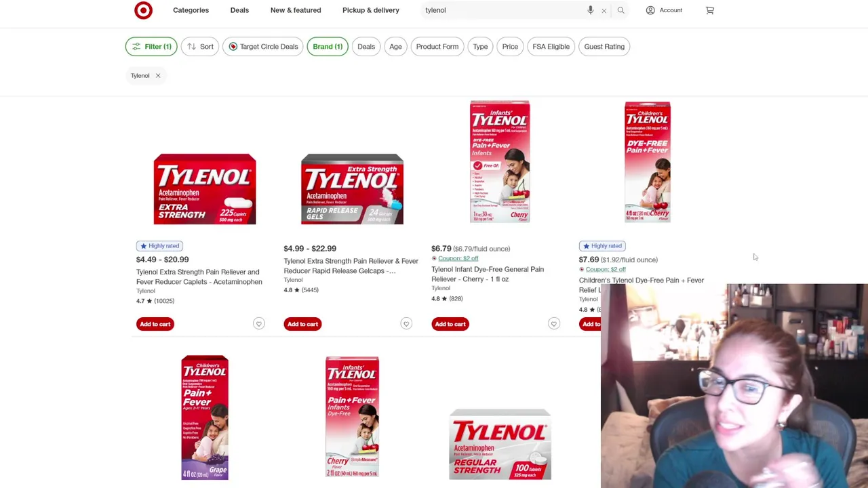Image resolution: width=868 pixels, height=488 pixels.
Task: Open the Target bullseye logo home
Action: tap(143, 10)
